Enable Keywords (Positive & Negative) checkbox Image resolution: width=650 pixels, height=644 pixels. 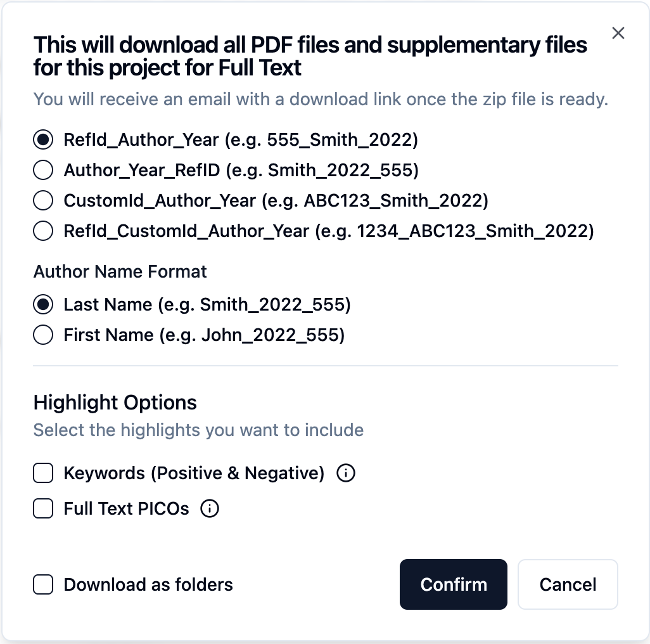43,473
